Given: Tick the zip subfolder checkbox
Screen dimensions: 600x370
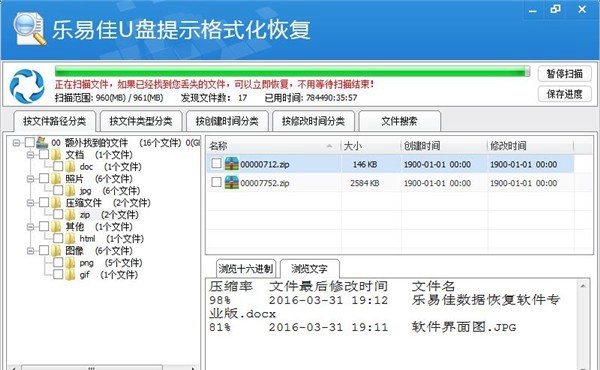Looking at the screenshot, I should click(58, 214).
